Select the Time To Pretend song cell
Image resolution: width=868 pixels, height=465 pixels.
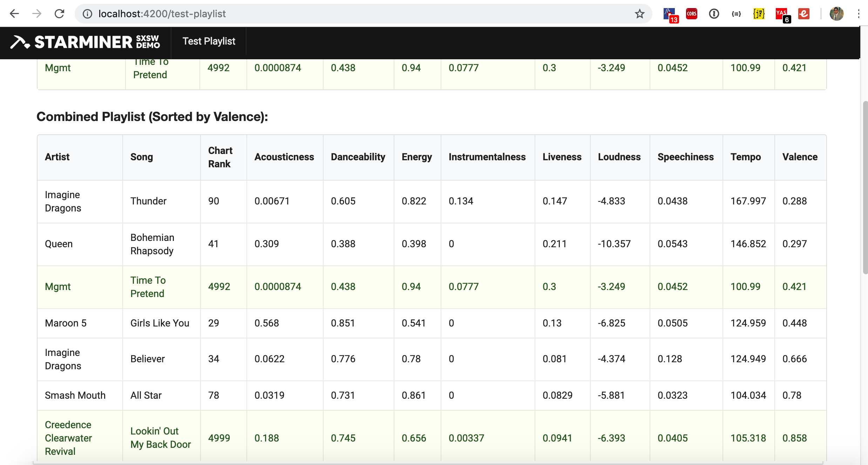click(x=148, y=287)
